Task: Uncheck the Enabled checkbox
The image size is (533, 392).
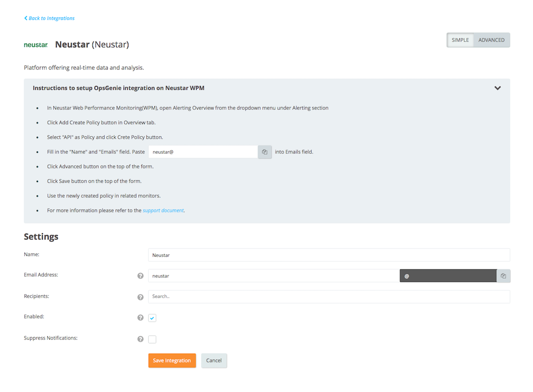Action: click(152, 318)
